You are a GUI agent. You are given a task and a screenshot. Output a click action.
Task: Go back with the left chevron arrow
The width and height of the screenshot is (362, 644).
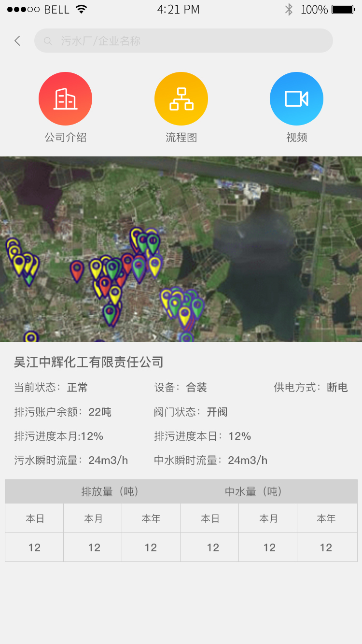(17, 41)
